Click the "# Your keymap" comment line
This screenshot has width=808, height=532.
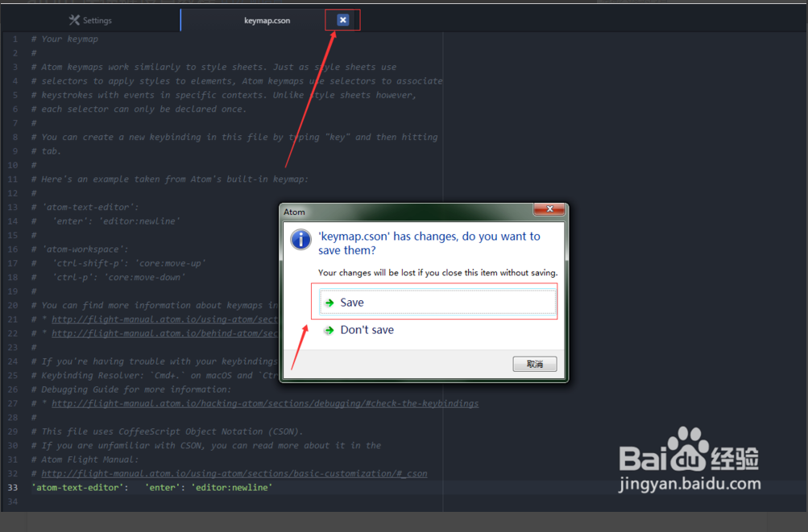(64, 39)
